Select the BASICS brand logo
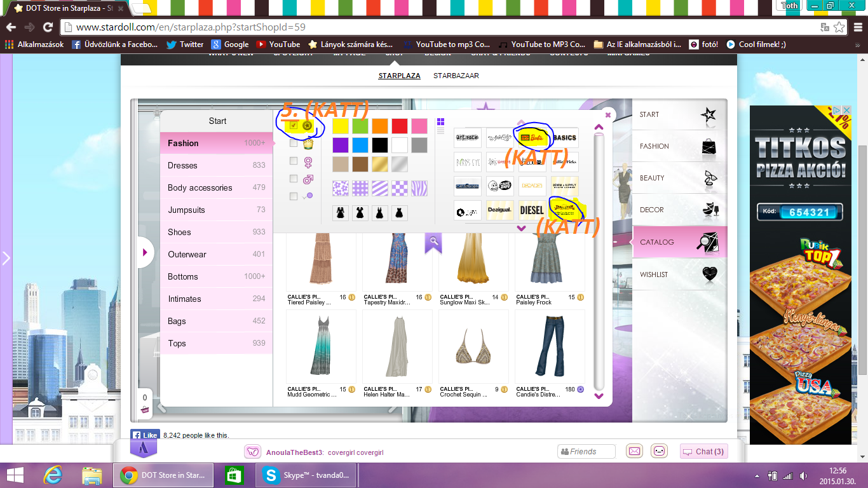 point(564,137)
